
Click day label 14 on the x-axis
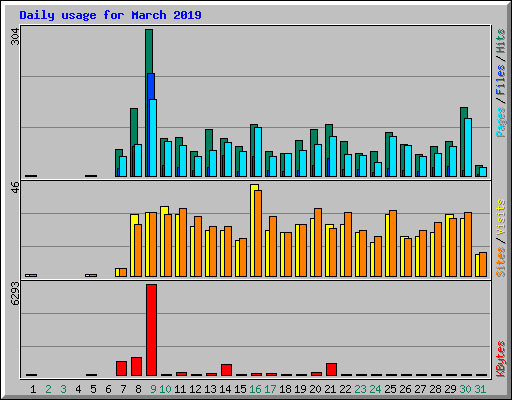225,389
